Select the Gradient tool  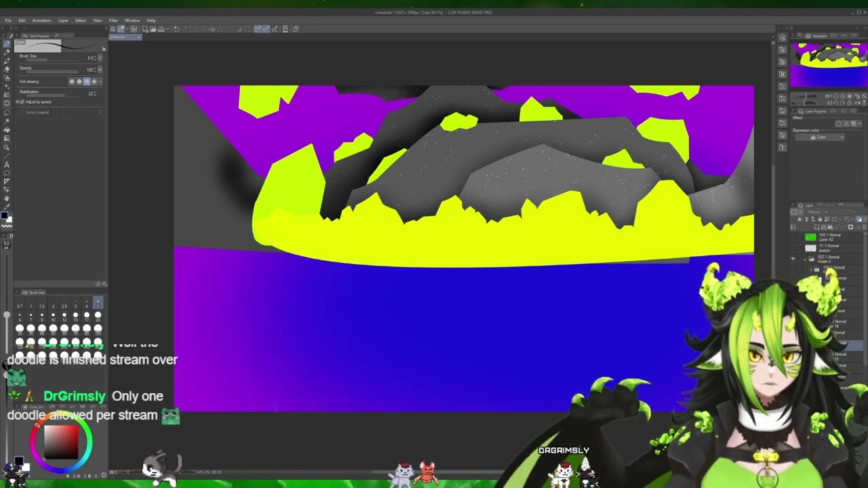tap(7, 138)
